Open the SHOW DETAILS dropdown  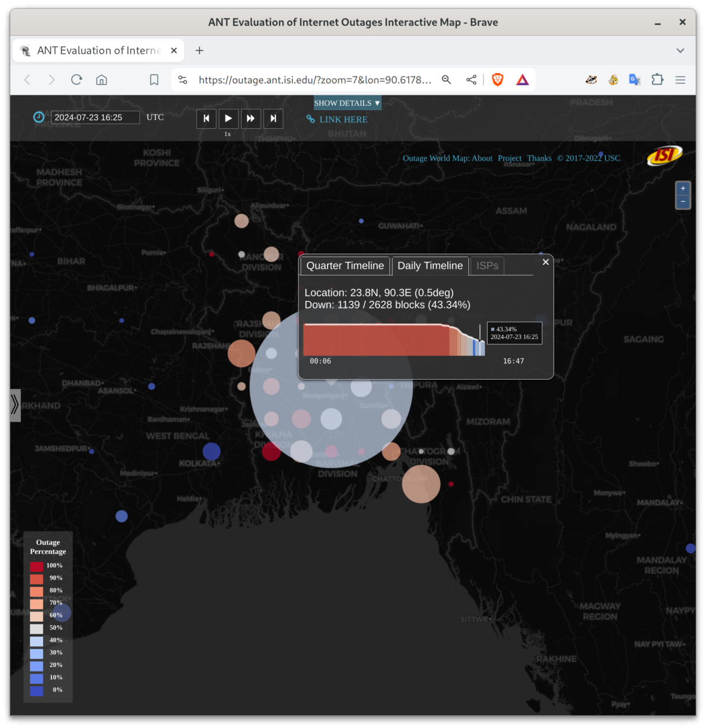click(347, 102)
